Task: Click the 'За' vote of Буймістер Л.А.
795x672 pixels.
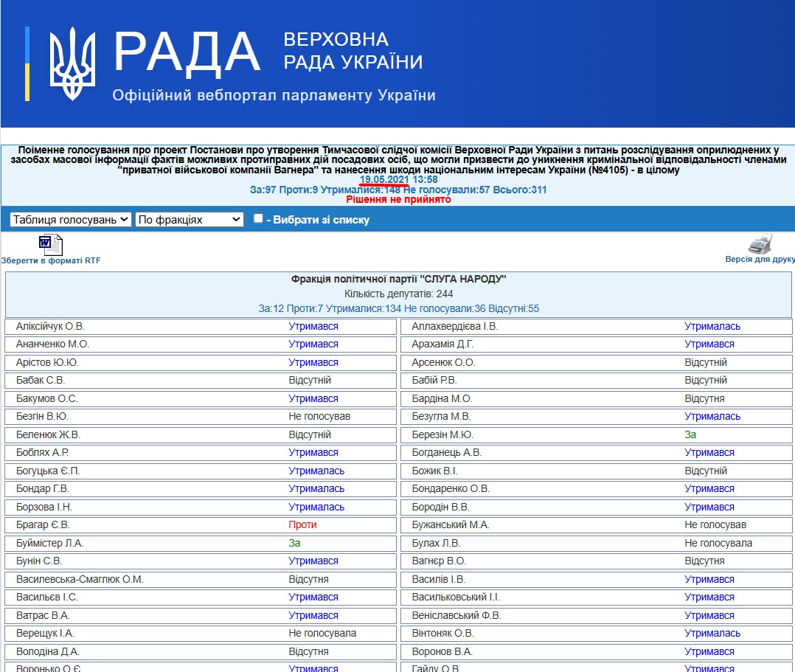Action: [294, 543]
